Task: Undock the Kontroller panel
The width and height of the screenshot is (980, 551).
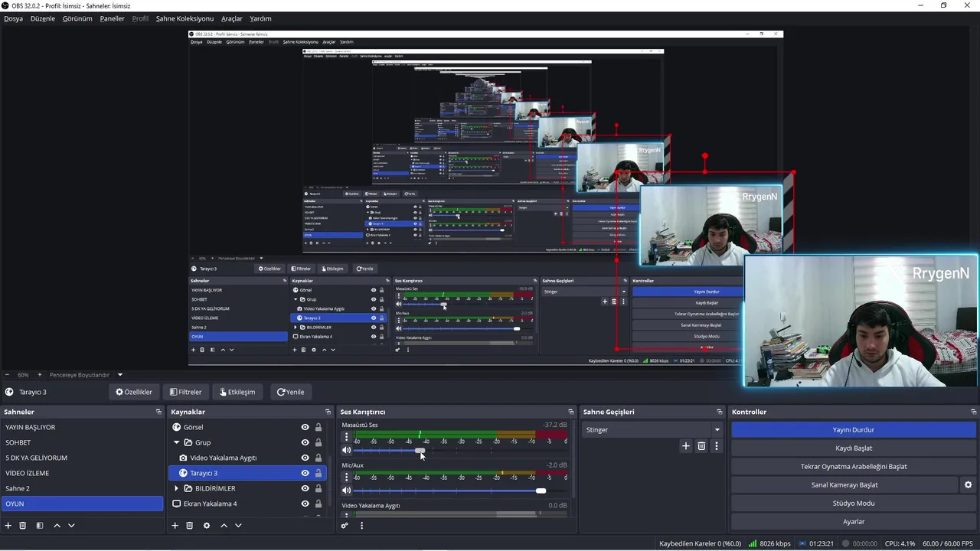Action: [973, 412]
